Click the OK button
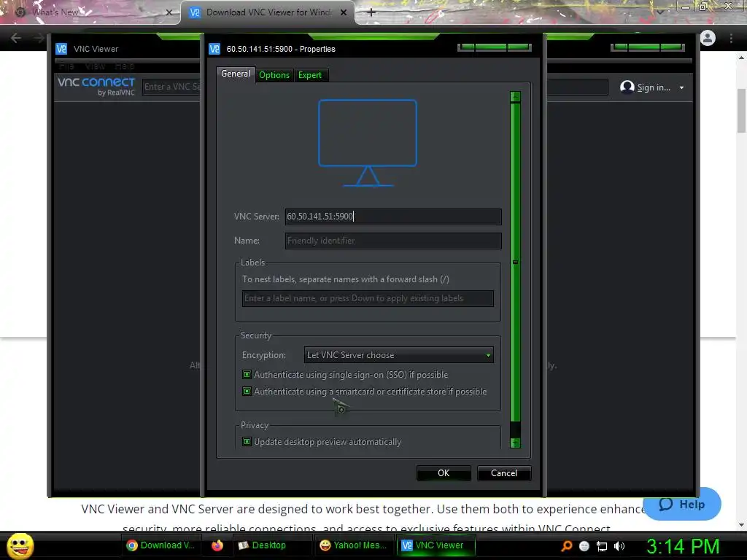This screenshot has height=560, width=747. tap(444, 472)
